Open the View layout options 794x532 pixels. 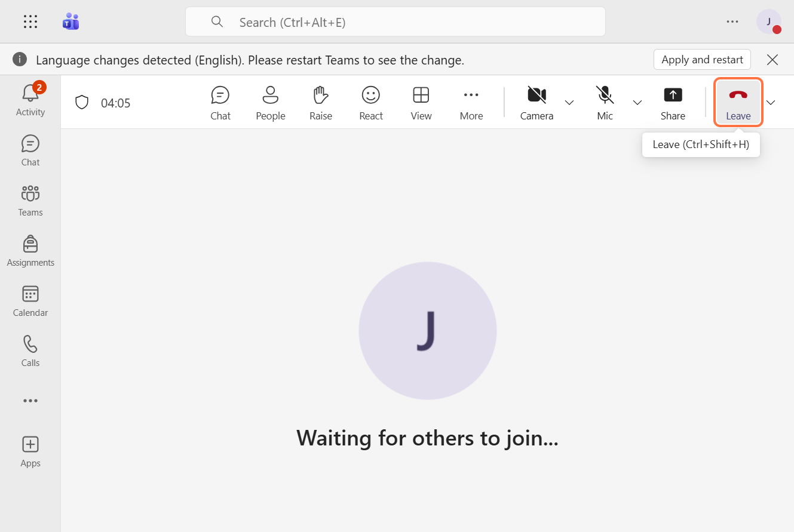click(421, 103)
